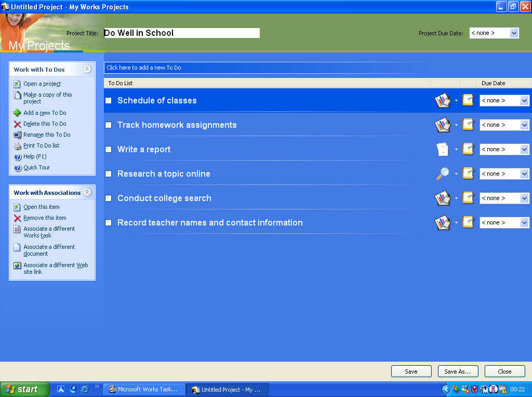Tick the Conduct college search checkbox
Image resolution: width=532 pixels, height=397 pixels.
[x=109, y=198]
